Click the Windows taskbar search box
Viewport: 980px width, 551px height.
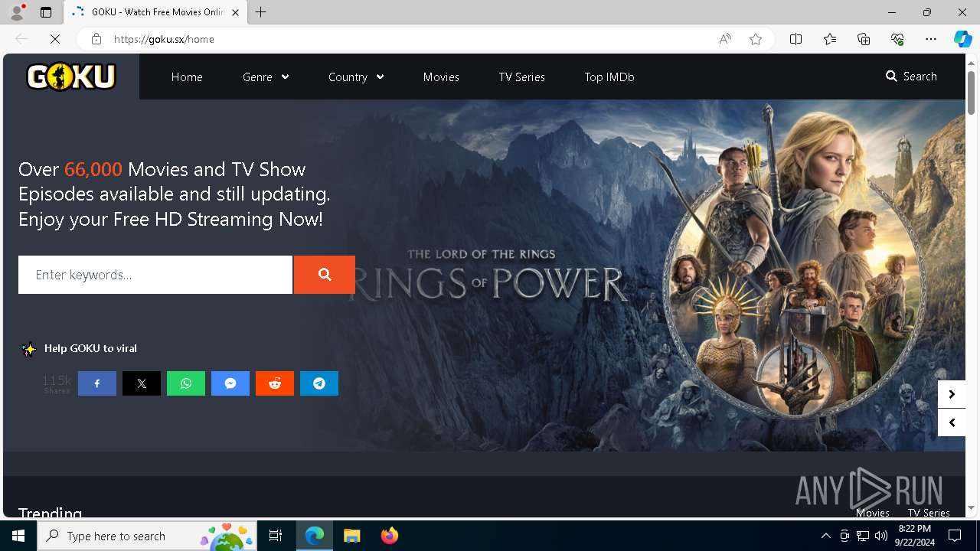[148, 536]
